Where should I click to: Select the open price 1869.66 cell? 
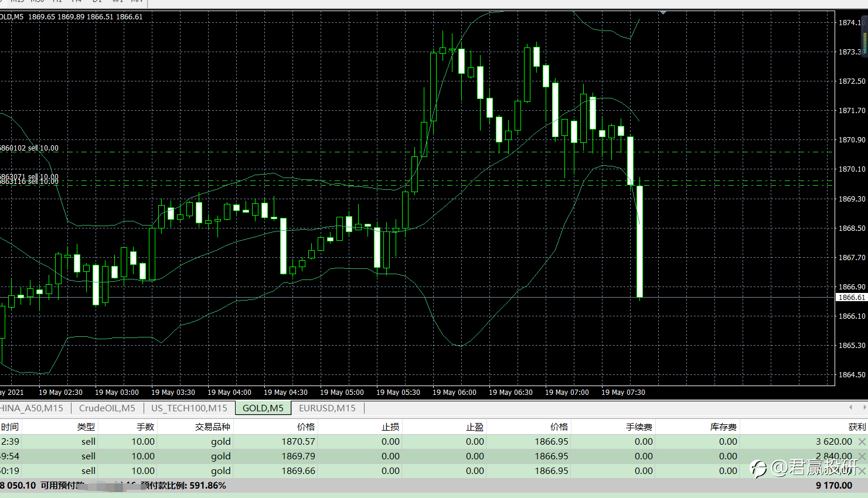click(x=298, y=470)
